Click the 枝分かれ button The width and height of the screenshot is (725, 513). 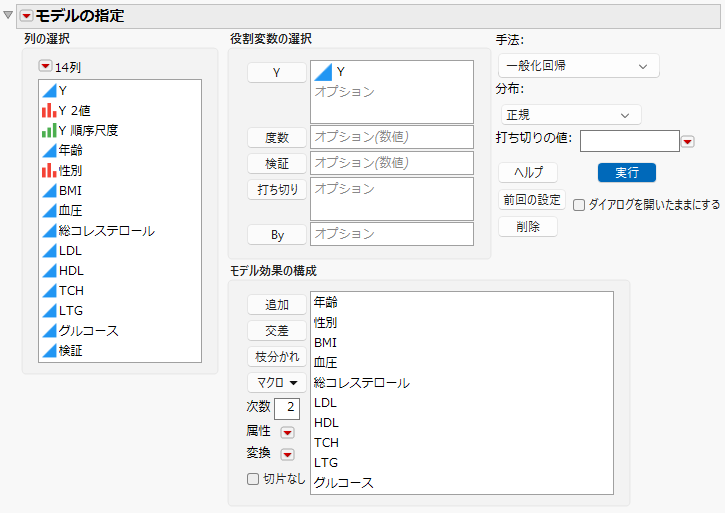[277, 357]
